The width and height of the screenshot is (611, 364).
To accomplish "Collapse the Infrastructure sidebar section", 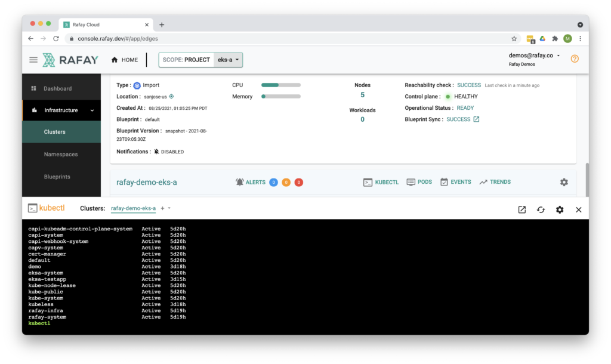I will click(x=92, y=110).
